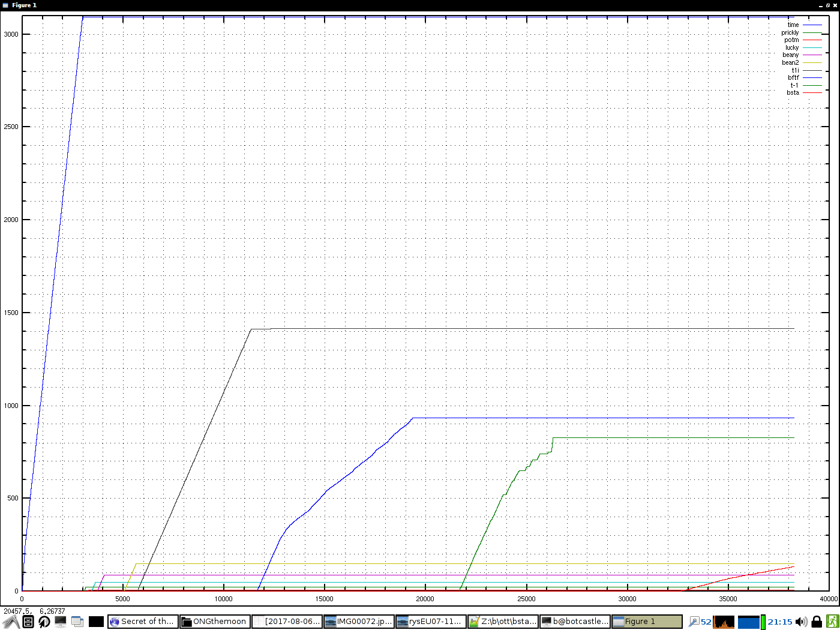Click the 21:15 clock
The image size is (840, 630).
tap(780, 622)
